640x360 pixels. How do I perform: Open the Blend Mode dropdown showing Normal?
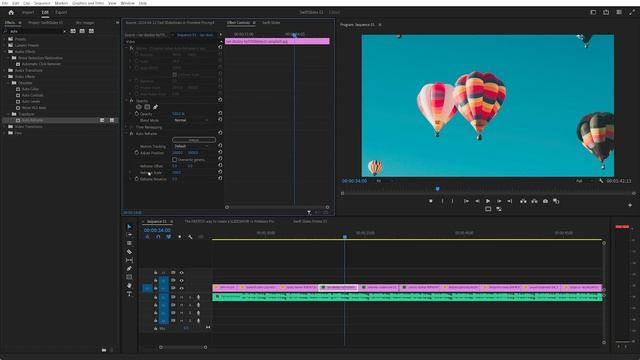click(191, 120)
